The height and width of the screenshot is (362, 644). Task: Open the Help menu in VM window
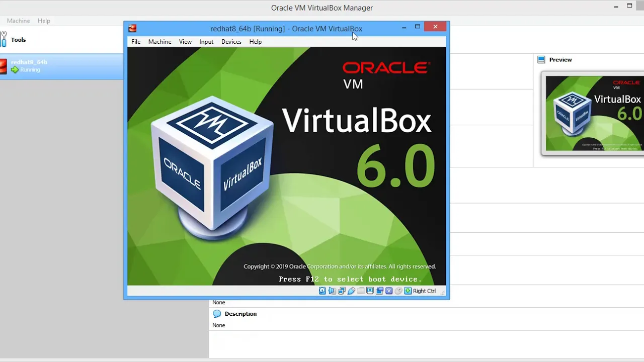255,42
